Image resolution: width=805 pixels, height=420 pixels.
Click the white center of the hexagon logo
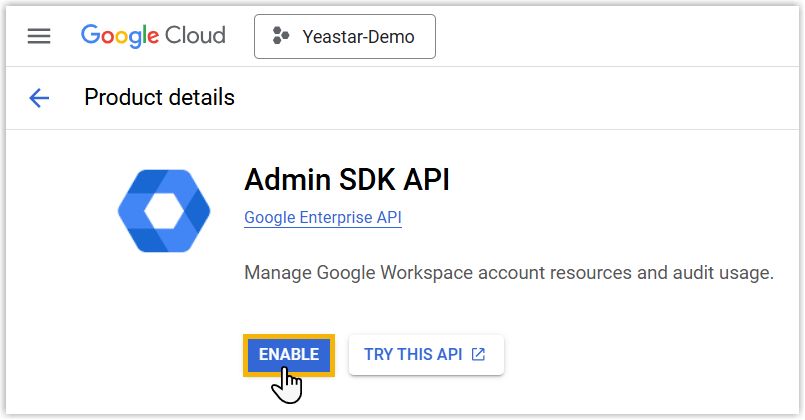pos(164,208)
